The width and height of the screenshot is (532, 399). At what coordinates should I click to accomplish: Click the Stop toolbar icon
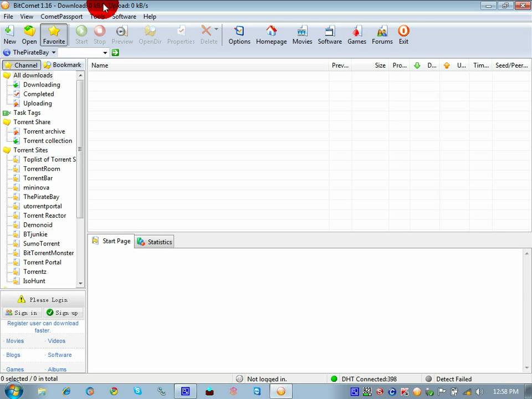point(99,35)
